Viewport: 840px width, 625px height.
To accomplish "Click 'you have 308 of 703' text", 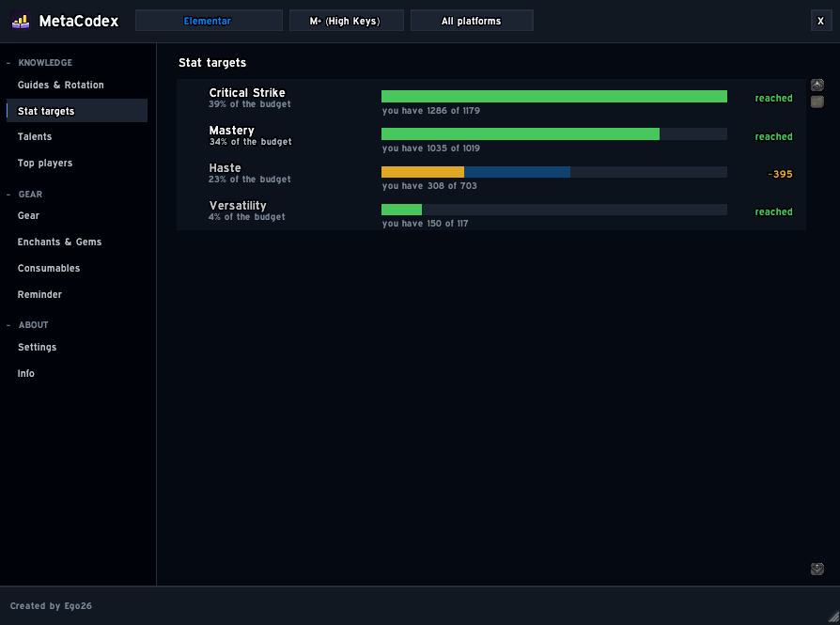I will pyautogui.click(x=429, y=185).
